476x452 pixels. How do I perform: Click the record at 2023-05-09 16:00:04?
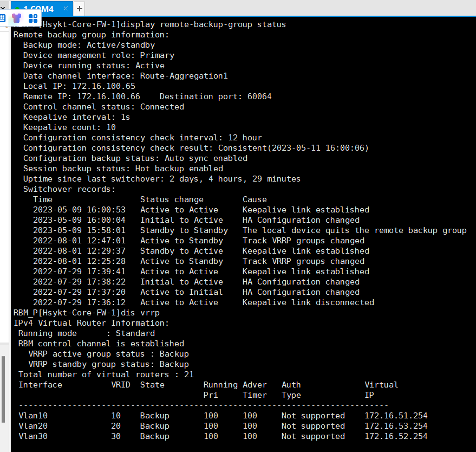(196, 220)
